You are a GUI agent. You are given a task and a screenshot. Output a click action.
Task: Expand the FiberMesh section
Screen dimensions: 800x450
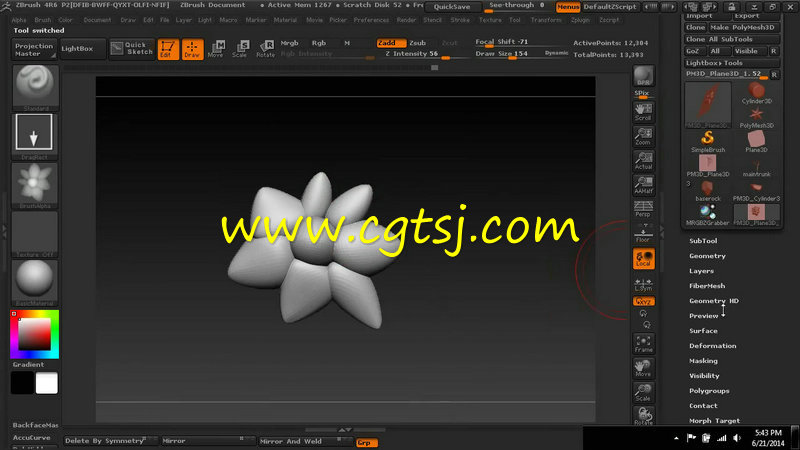707,286
